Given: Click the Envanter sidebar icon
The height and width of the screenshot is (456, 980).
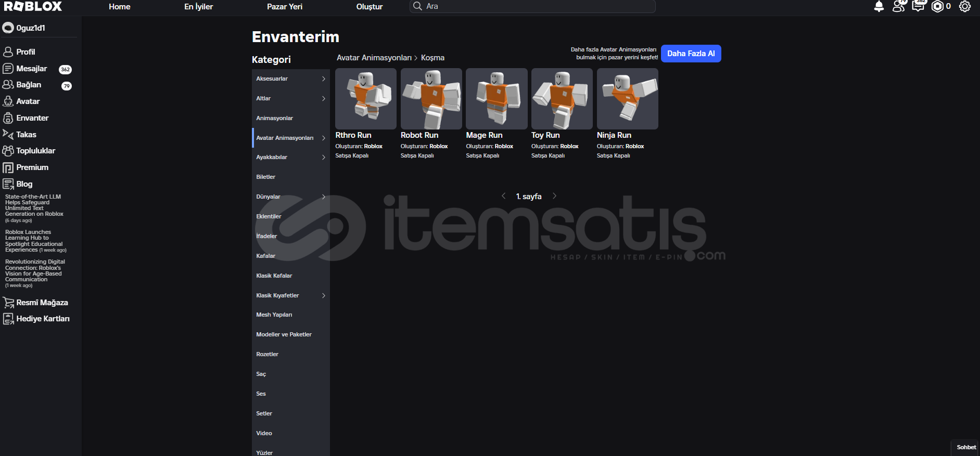Looking at the screenshot, I should click(8, 118).
